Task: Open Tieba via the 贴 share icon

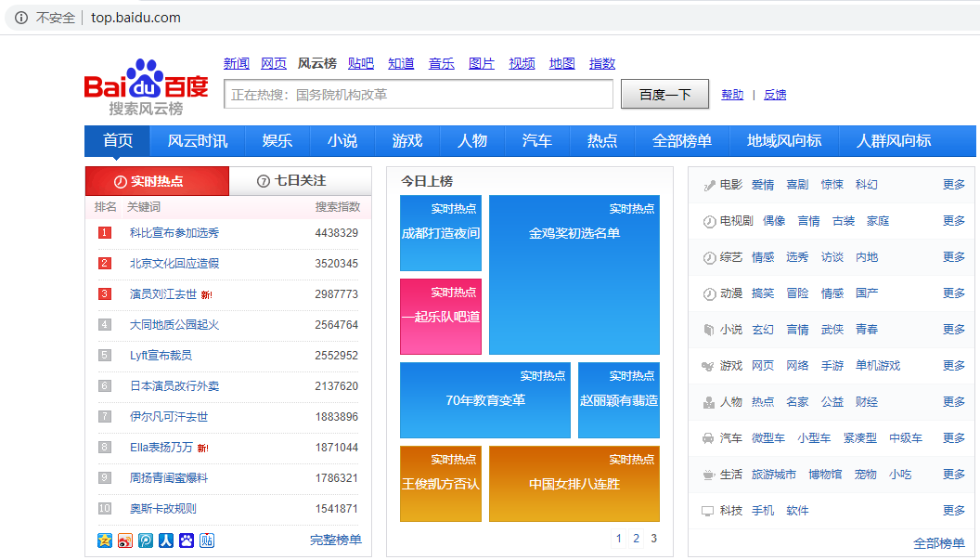Action: (206, 540)
